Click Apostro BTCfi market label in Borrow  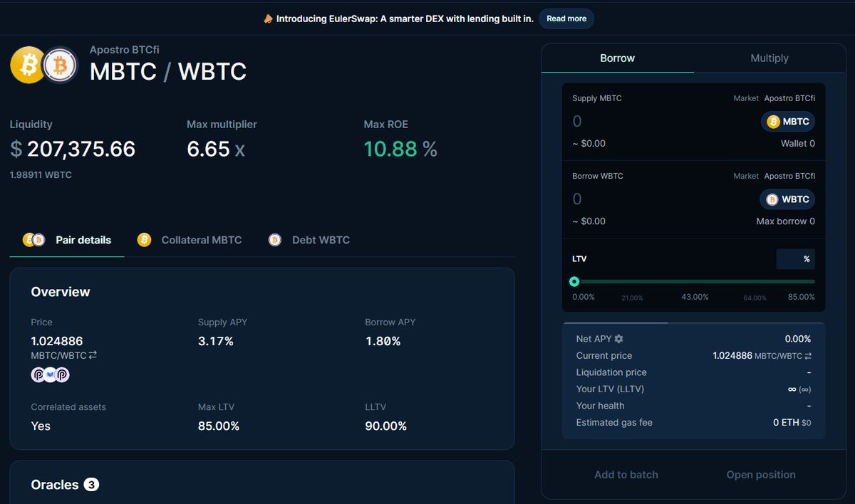point(789,176)
